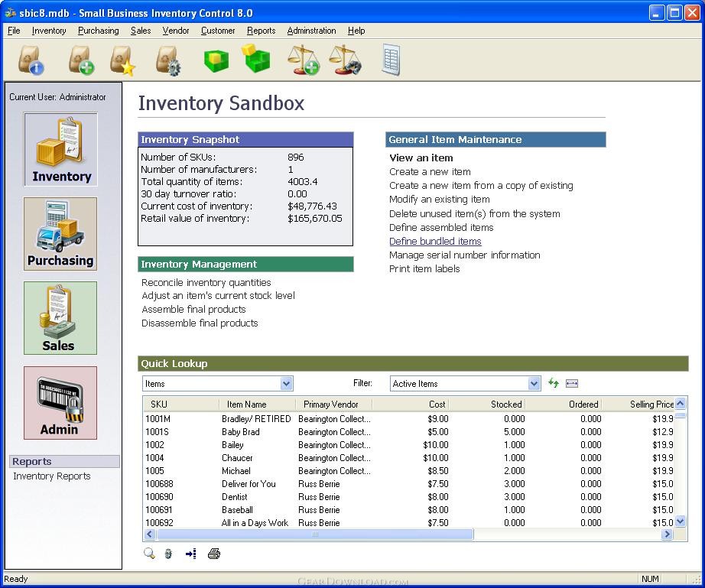Open the Admin section in sidebar
This screenshot has height=588, width=705.
(x=60, y=403)
